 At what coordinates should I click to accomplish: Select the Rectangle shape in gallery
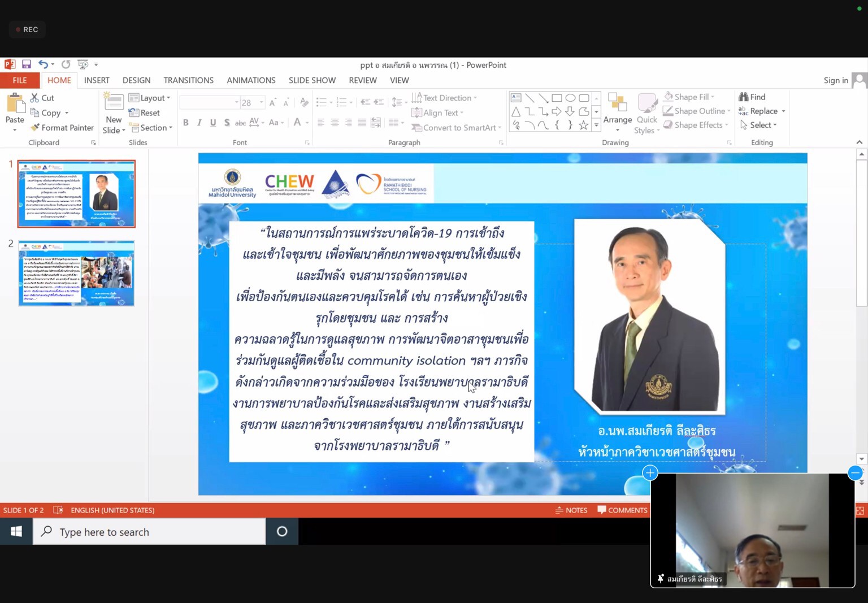tap(557, 98)
